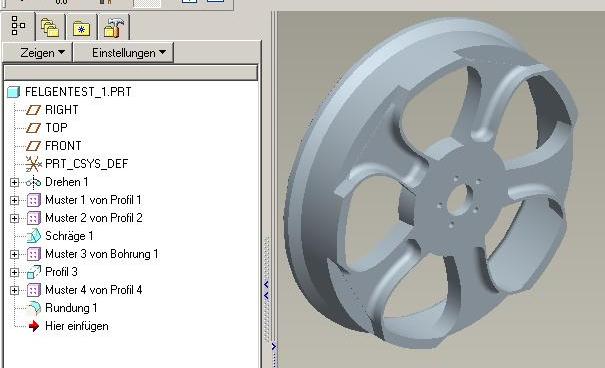
Task: Select the Rundung 1 round feature icon
Action: pyautogui.click(x=34, y=308)
